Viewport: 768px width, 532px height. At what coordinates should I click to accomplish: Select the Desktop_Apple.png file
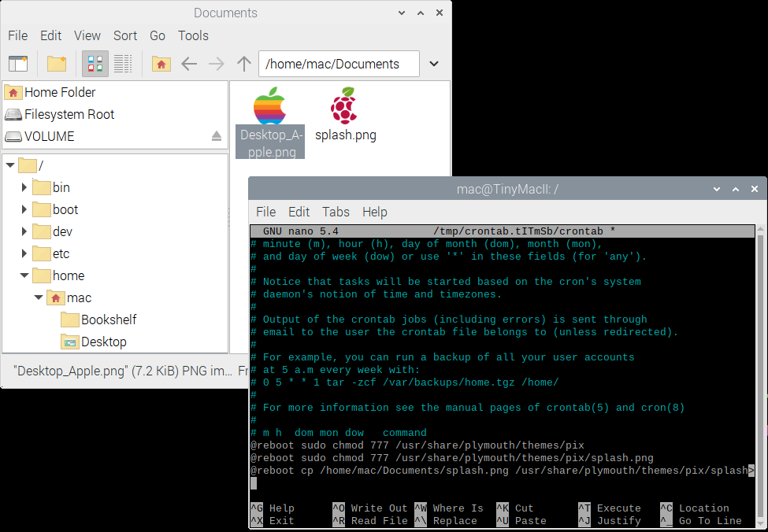point(270,122)
